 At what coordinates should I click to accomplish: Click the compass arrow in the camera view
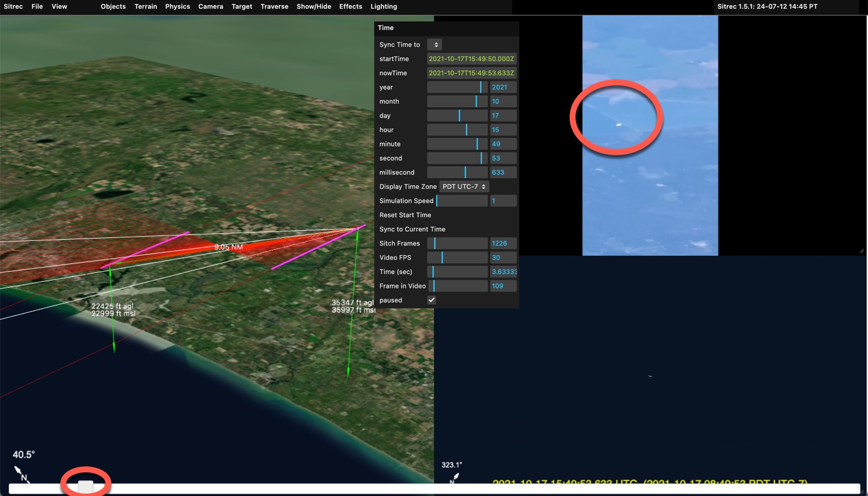(454, 477)
